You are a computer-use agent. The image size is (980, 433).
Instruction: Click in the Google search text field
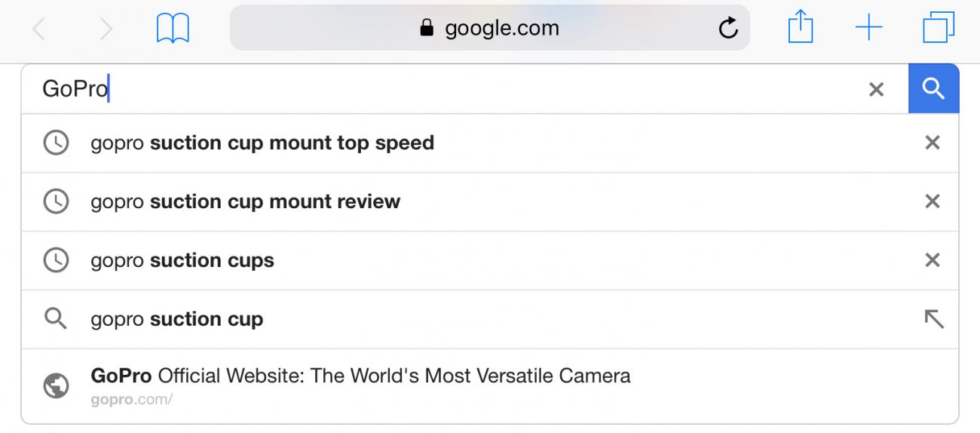(452, 90)
